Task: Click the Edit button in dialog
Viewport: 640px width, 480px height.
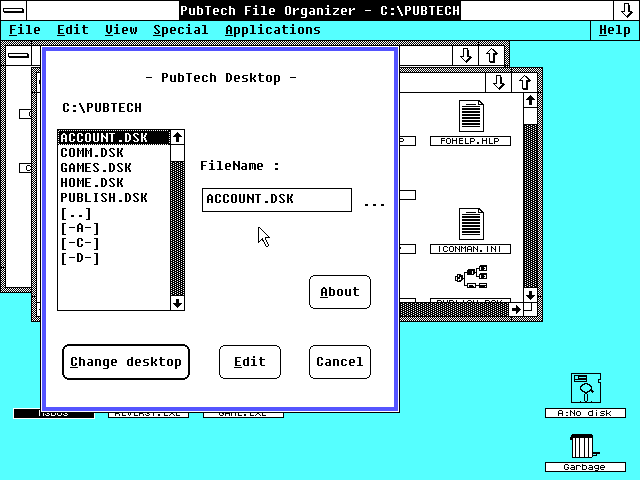Action: click(x=250, y=362)
